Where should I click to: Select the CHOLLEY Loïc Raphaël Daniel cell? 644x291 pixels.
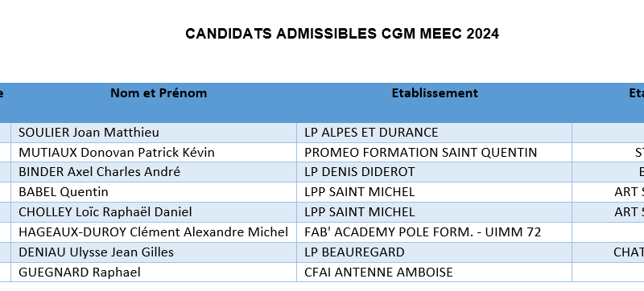click(x=154, y=212)
